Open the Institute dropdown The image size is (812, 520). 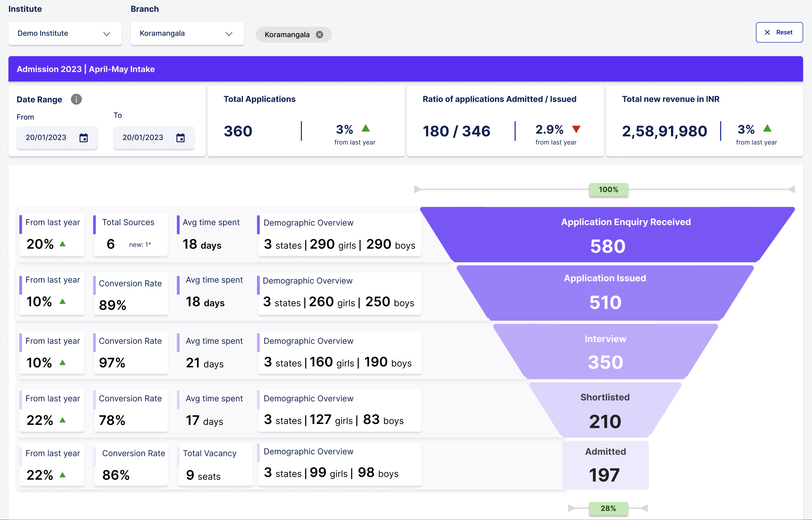pyautogui.click(x=65, y=34)
